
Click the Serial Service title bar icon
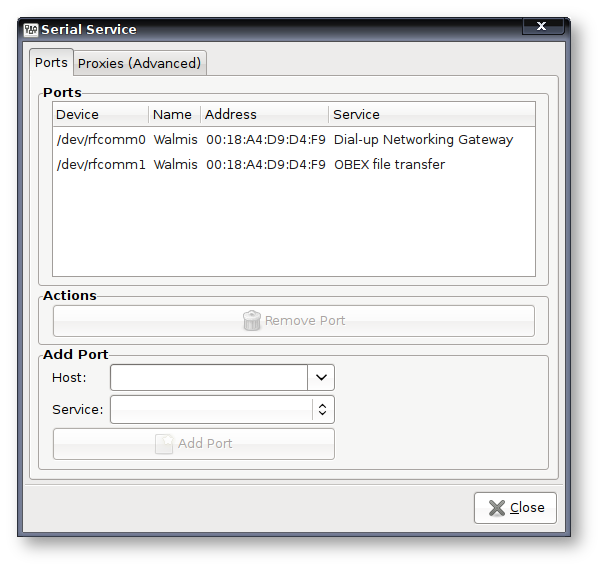(x=31, y=30)
